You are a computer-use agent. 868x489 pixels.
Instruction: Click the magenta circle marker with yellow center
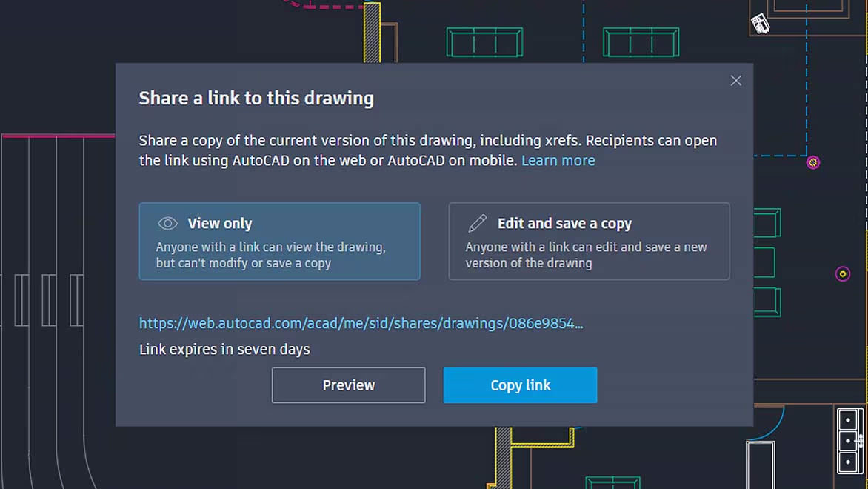point(843,273)
